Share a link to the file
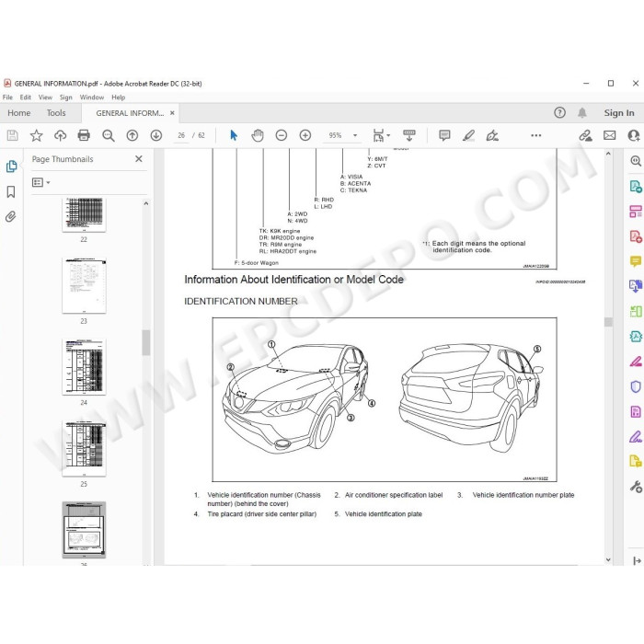 (x=585, y=135)
